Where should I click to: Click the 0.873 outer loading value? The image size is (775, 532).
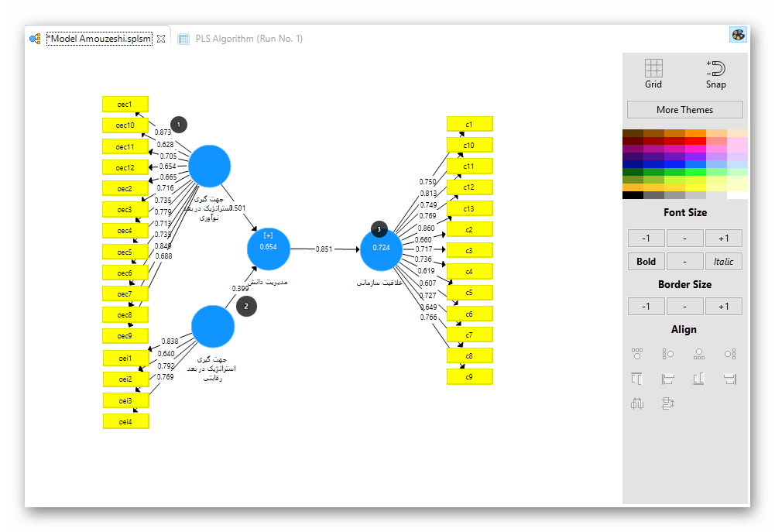pos(163,132)
